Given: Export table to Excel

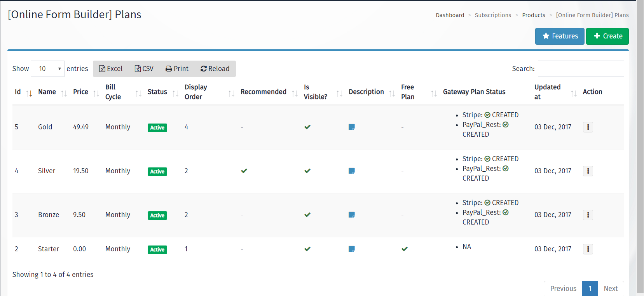Looking at the screenshot, I should tap(111, 69).
